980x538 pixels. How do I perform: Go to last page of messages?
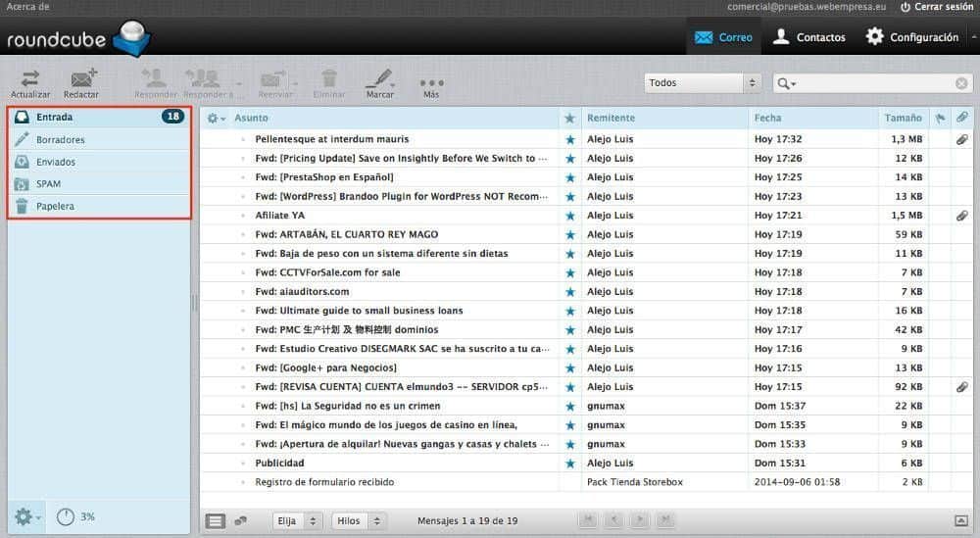coord(665,519)
